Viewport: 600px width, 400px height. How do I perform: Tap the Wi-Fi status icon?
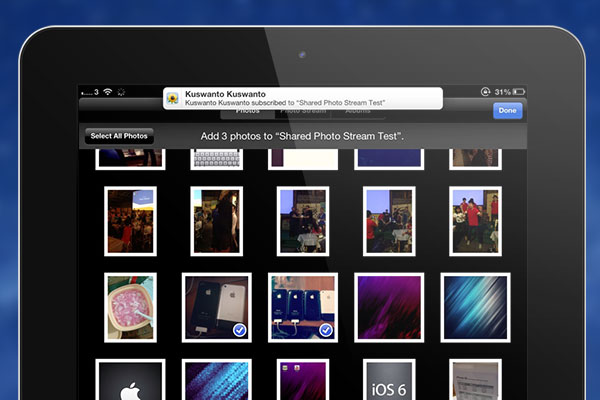108,92
